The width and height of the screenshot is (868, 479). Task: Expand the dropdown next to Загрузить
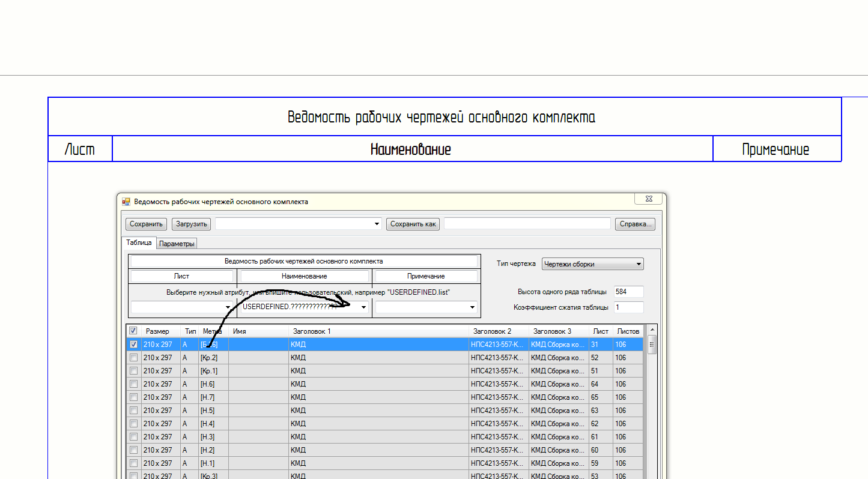(x=377, y=224)
